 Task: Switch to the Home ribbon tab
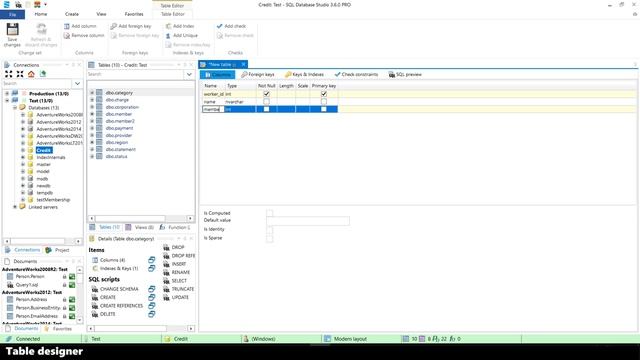(41, 14)
